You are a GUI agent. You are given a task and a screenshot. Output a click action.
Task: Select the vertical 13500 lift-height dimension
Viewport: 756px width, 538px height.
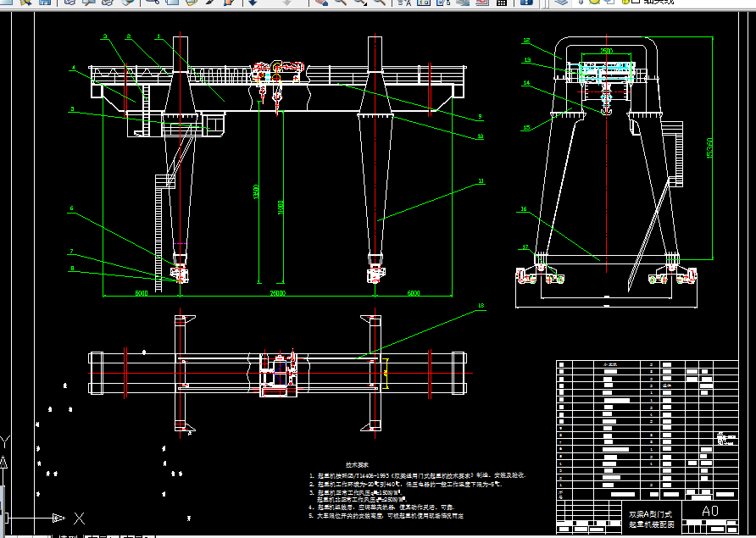click(256, 191)
